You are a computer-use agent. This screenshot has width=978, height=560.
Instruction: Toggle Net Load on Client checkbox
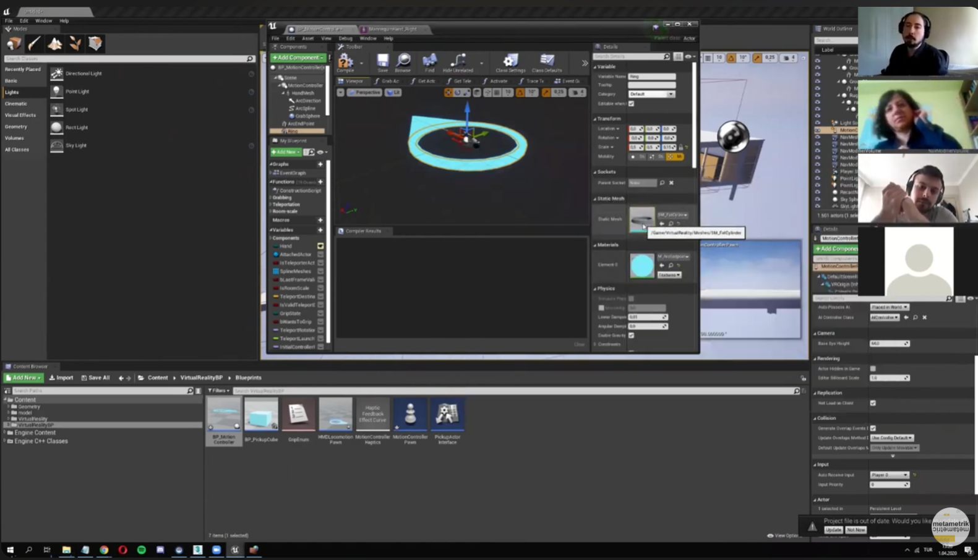pyautogui.click(x=873, y=403)
